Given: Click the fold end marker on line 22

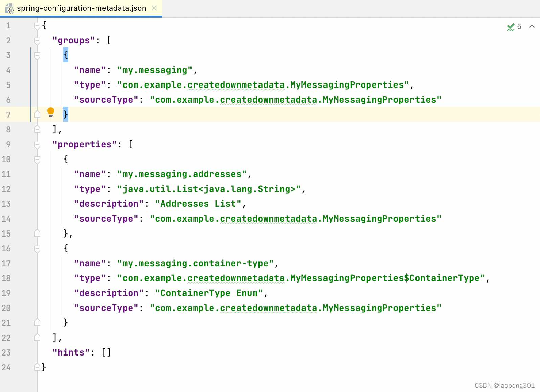Looking at the screenshot, I should point(37,338).
